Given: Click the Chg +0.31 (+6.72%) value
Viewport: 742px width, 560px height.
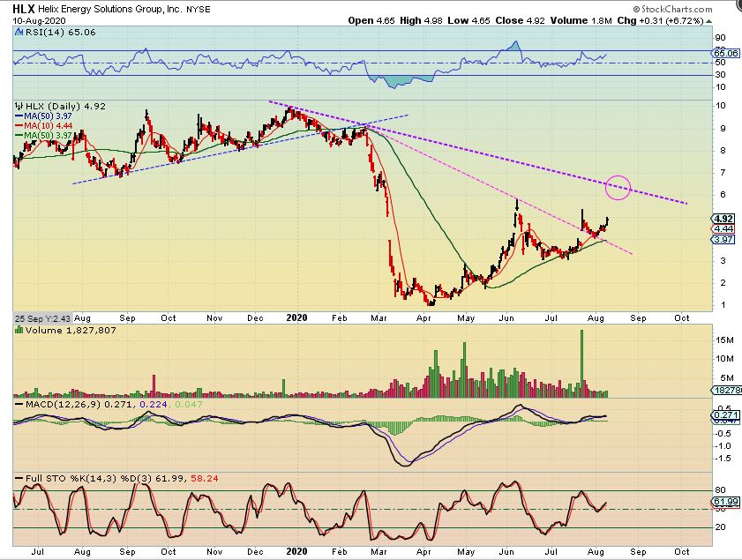Looking at the screenshot, I should 661,21.
